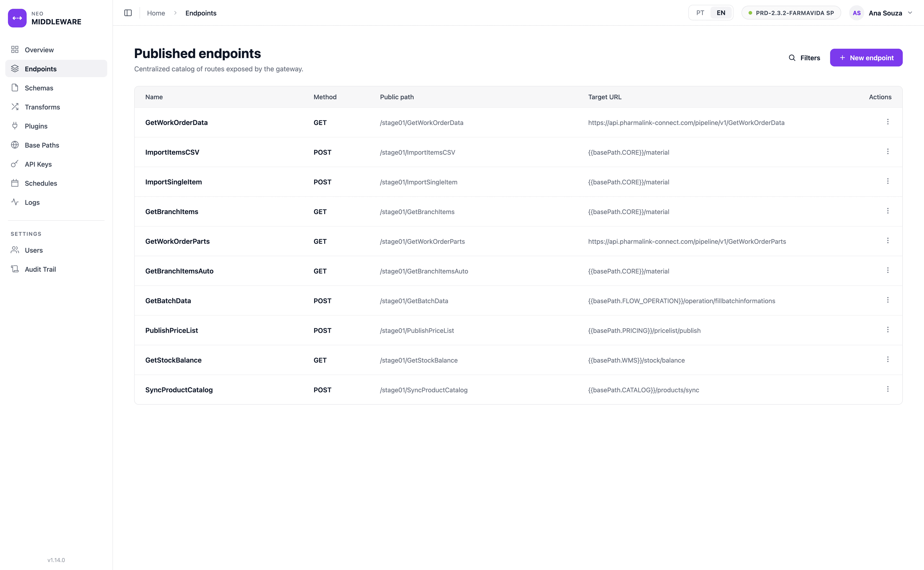Toggle the sidebar panel icon

click(x=128, y=13)
